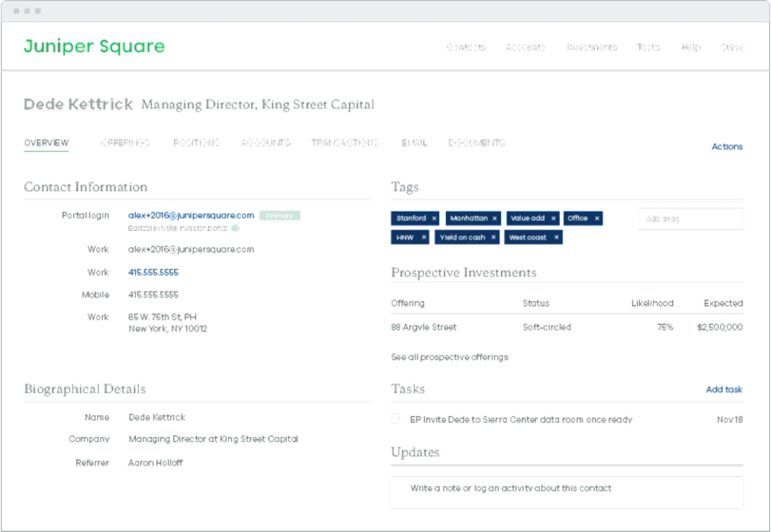Remove the HNW tag

coord(423,237)
